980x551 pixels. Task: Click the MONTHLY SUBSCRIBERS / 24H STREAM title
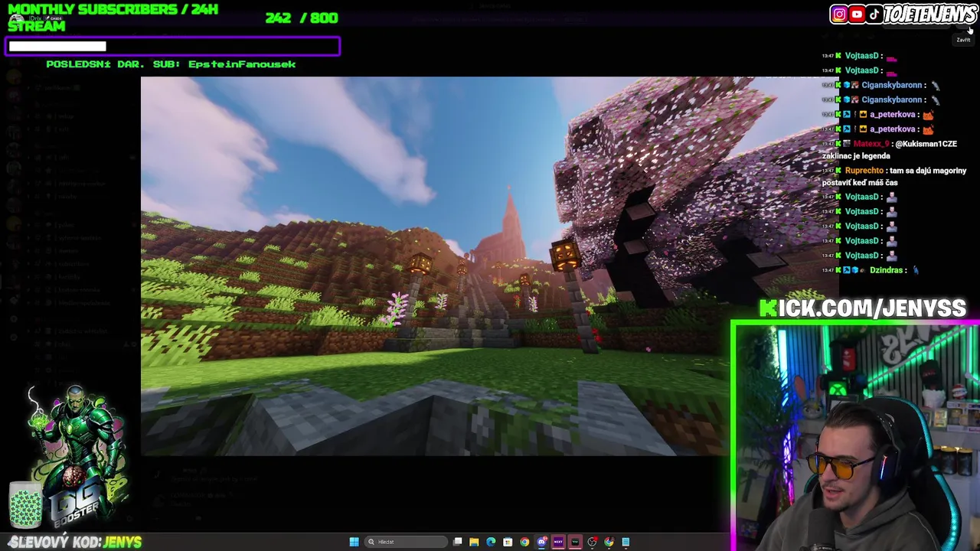[x=113, y=17]
